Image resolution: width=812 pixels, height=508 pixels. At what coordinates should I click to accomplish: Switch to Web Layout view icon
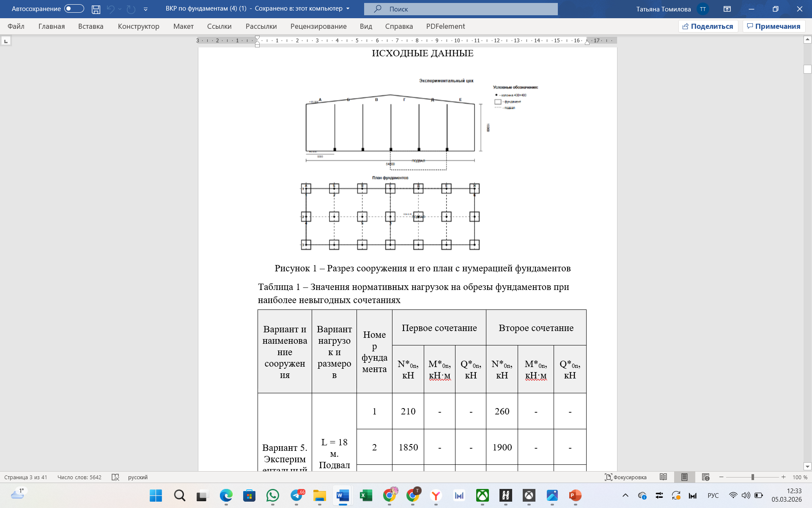(x=705, y=477)
